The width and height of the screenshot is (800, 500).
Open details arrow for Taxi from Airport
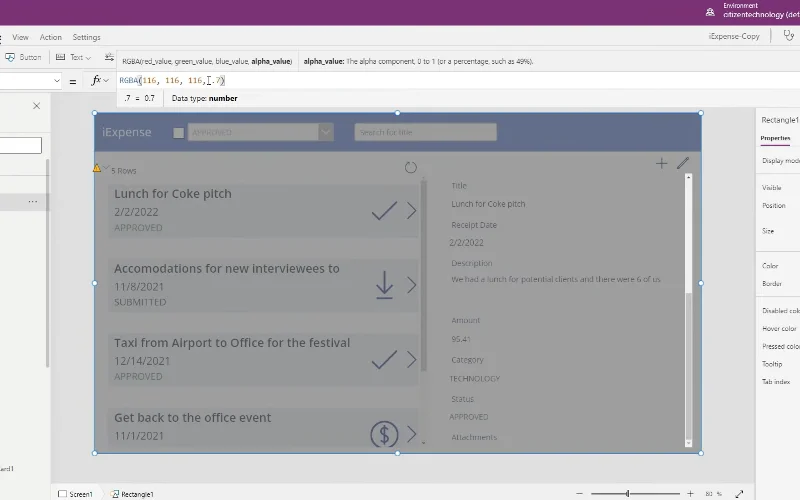[x=412, y=359]
